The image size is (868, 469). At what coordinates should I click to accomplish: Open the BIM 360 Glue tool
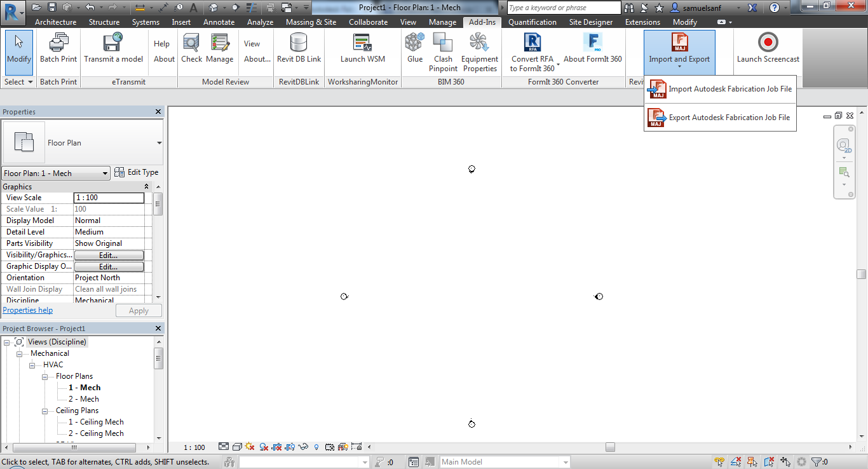pyautogui.click(x=415, y=48)
